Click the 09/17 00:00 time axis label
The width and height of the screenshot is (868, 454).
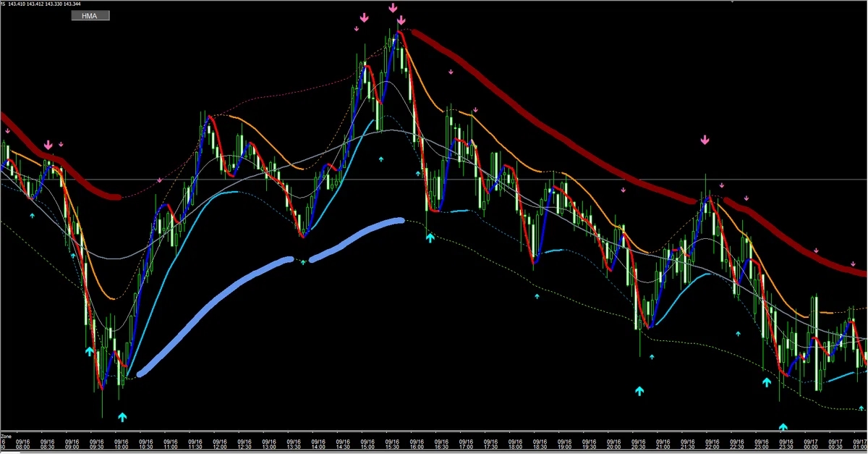pyautogui.click(x=810, y=445)
